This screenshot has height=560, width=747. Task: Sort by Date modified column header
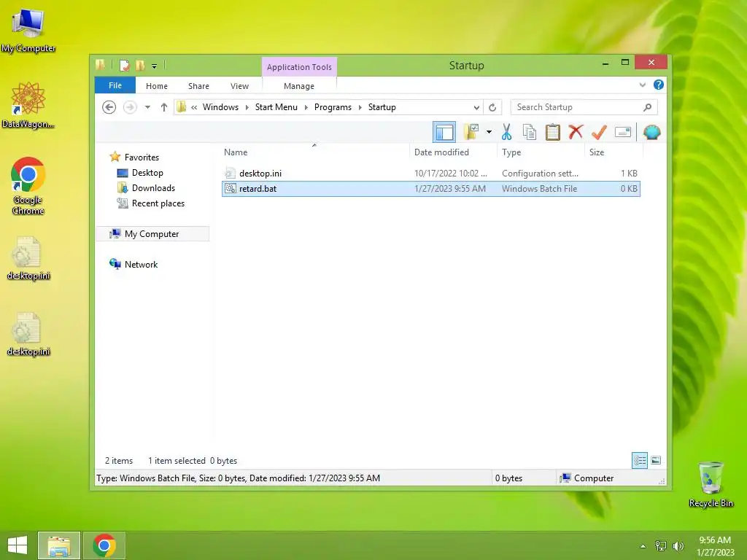(x=453, y=152)
